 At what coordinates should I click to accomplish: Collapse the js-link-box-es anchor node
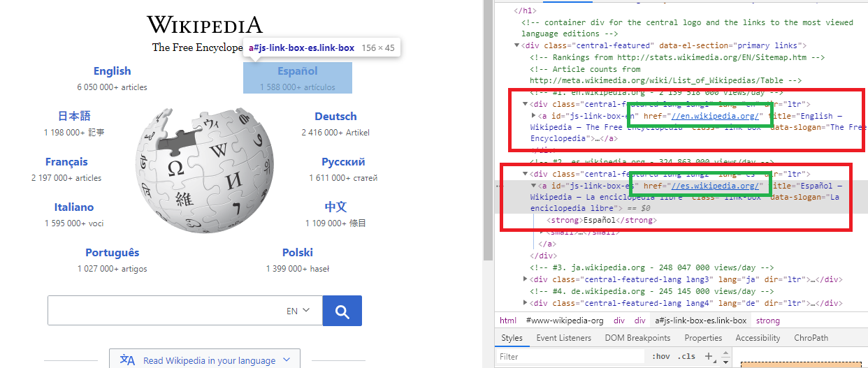click(x=534, y=186)
